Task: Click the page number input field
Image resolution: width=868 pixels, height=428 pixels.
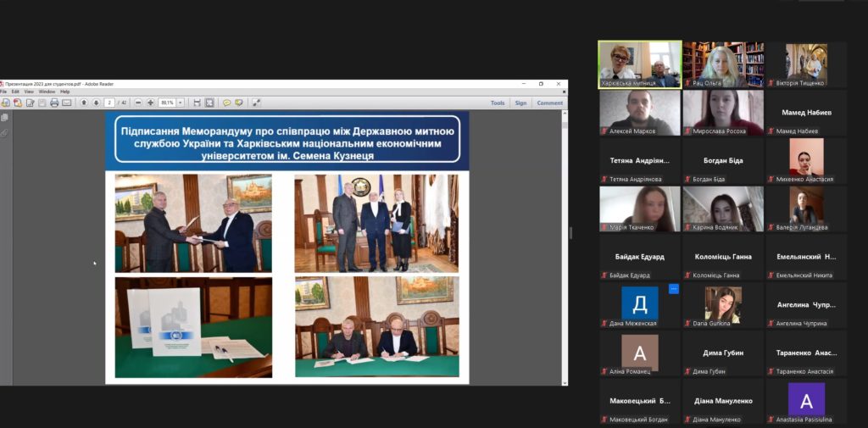Action: click(109, 103)
